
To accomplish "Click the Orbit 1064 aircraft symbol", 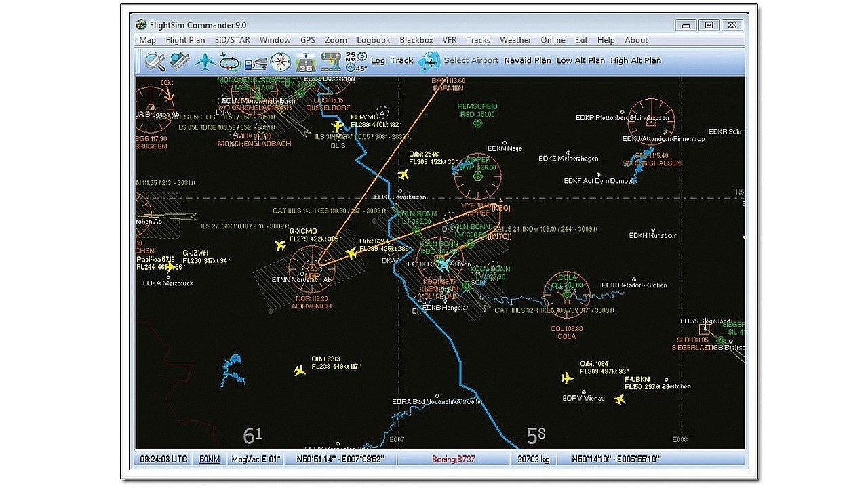I will click(x=568, y=378).
